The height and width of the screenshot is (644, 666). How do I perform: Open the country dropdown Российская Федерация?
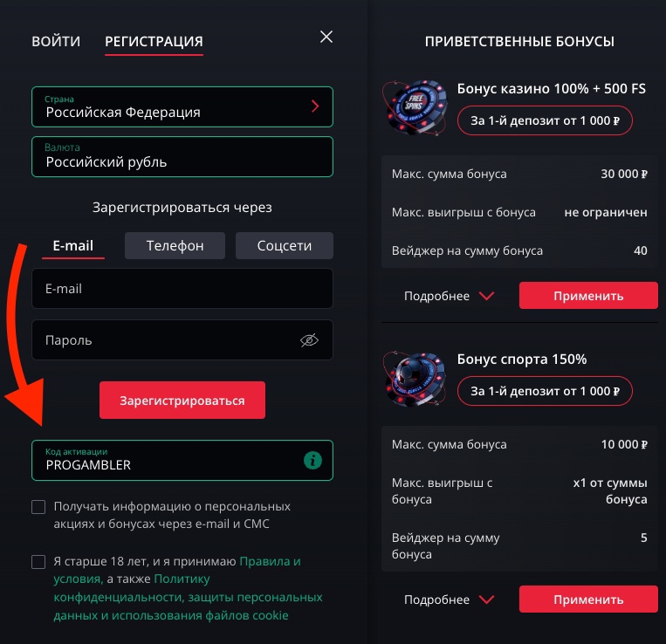[x=182, y=106]
